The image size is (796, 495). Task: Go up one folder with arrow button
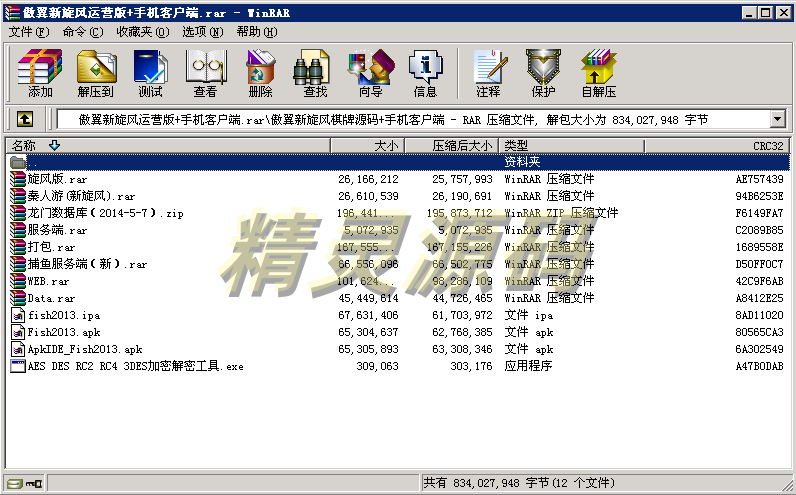click(x=25, y=119)
